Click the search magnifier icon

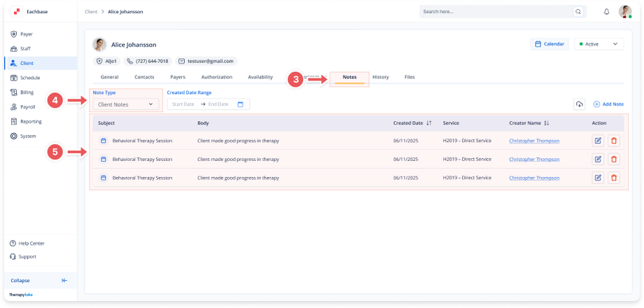click(x=577, y=12)
